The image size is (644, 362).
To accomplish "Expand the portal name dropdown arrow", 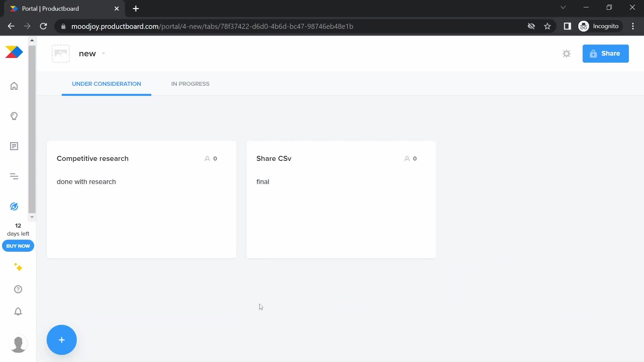I will click(x=104, y=53).
